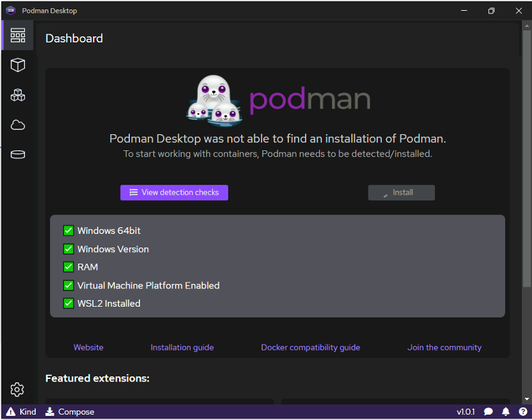The image size is (532, 420).
Task: Open the Containers cube icon in sidebar
Action: pyautogui.click(x=18, y=65)
